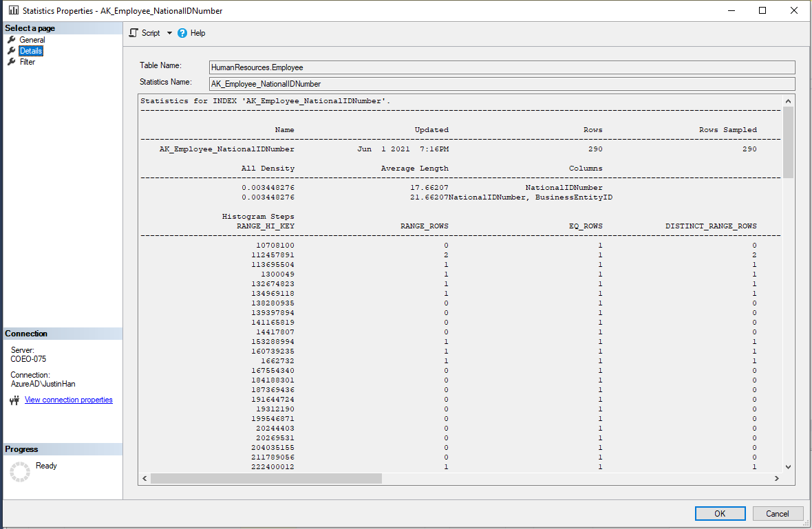Click the Updated date Jun 1 2021 7:16PM
The height and width of the screenshot is (529, 812).
pyautogui.click(x=403, y=149)
